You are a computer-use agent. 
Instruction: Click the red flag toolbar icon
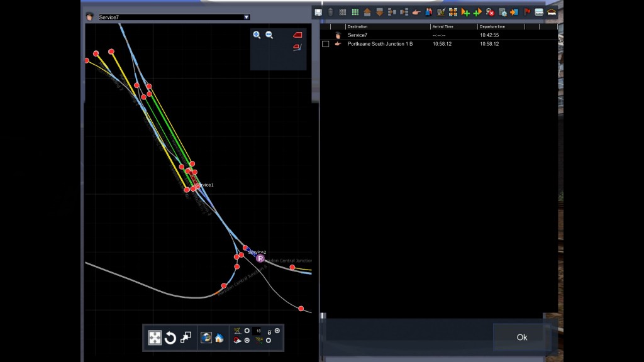click(x=527, y=12)
